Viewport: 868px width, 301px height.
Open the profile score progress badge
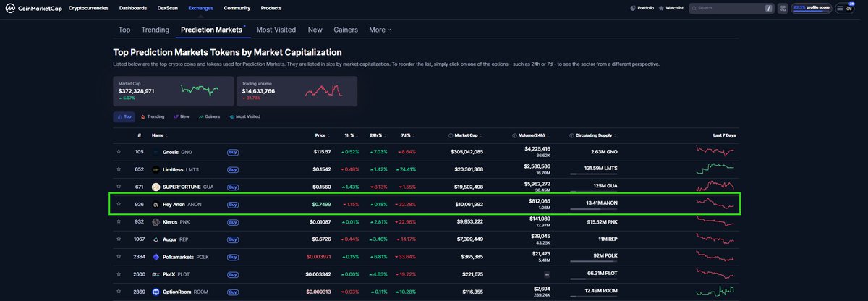coord(812,8)
